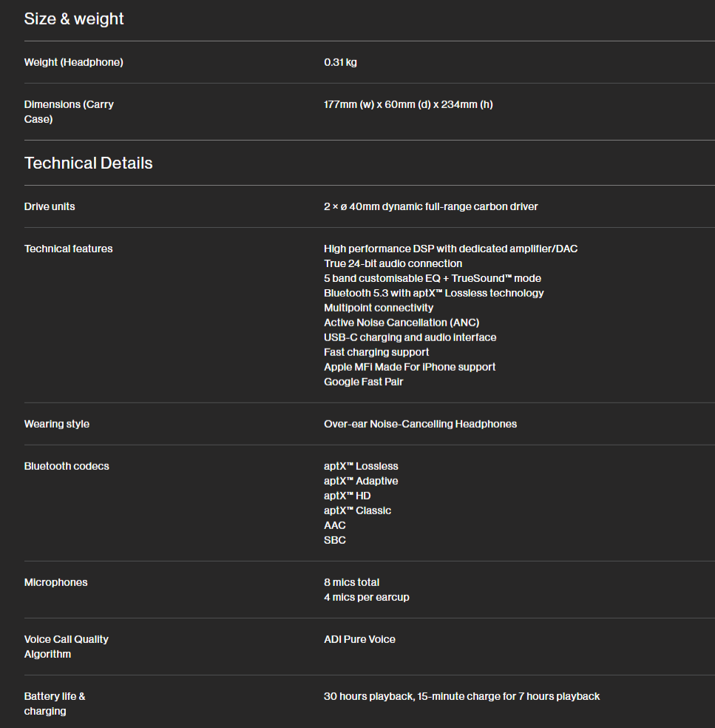
Task: Click the 0.31 kg weight value
Action: (340, 62)
